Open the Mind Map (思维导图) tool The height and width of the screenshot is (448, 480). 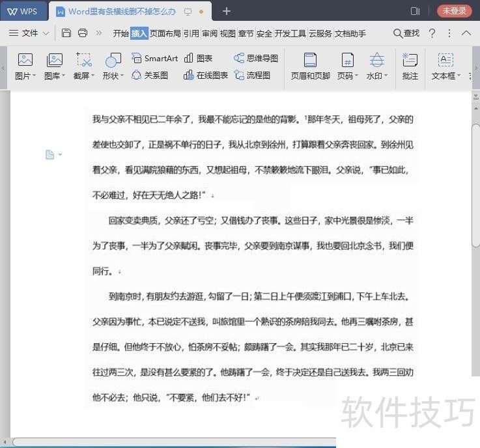coord(255,58)
